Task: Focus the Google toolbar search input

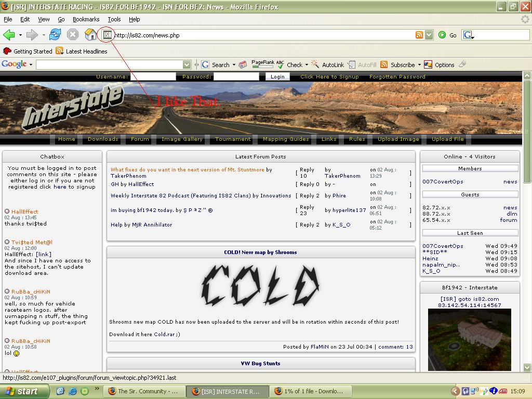Action: point(109,64)
